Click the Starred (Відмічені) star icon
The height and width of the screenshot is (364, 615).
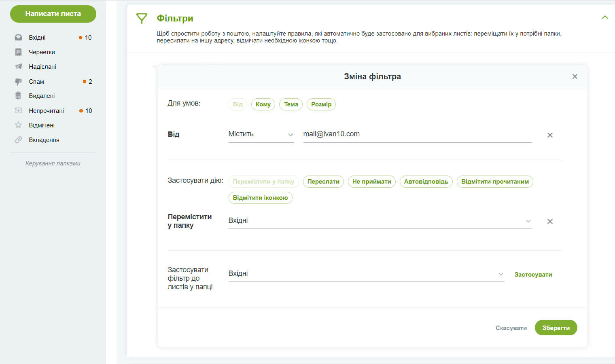[x=18, y=125]
